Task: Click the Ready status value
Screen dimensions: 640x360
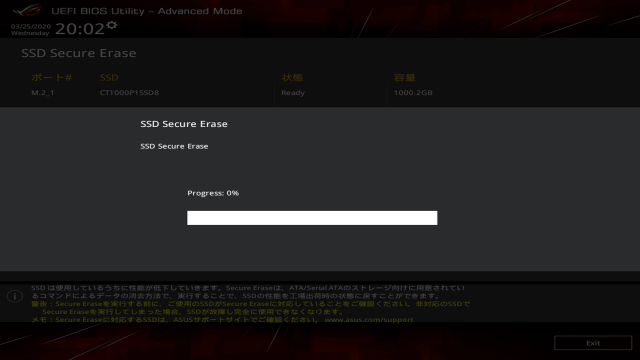Action: click(293, 93)
